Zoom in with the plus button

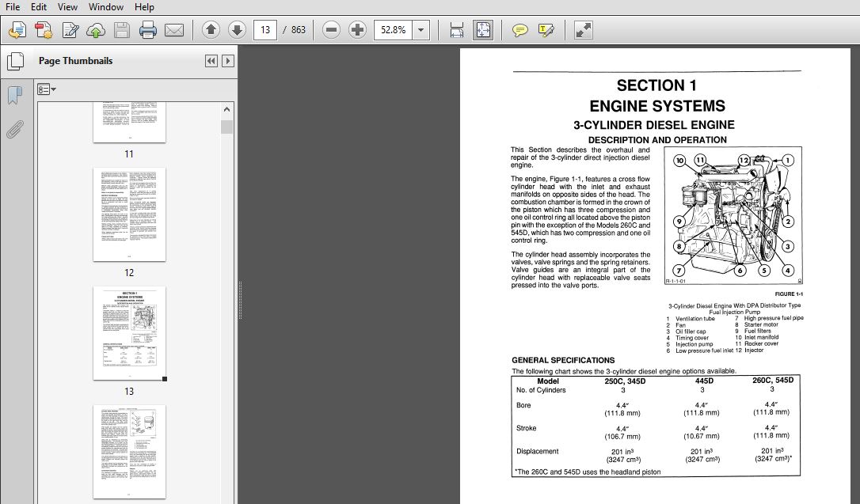click(357, 29)
